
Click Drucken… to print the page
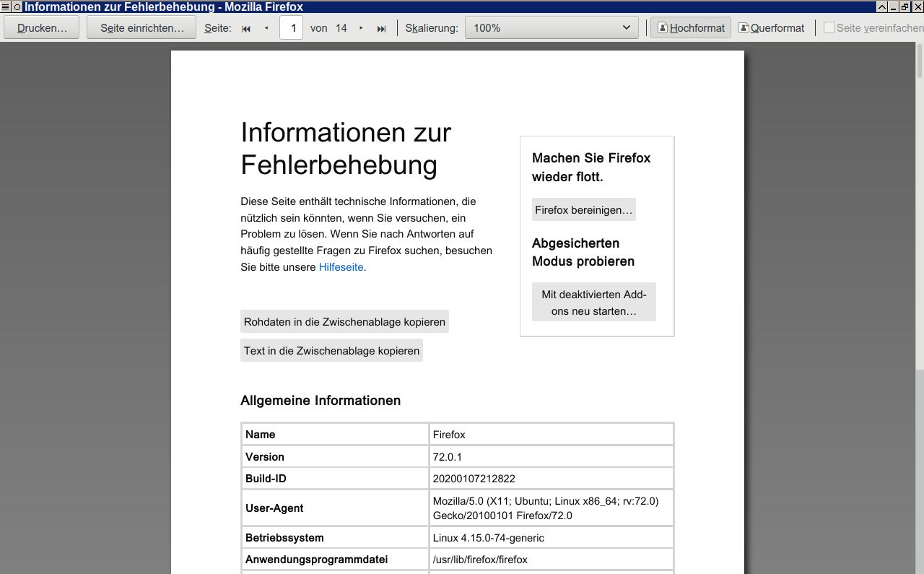(x=42, y=28)
